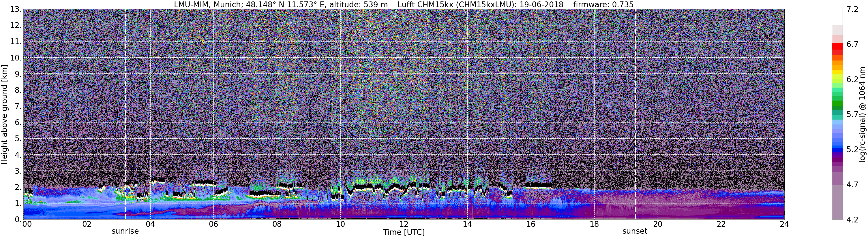Click the x-axis tick label '00'

27,224
